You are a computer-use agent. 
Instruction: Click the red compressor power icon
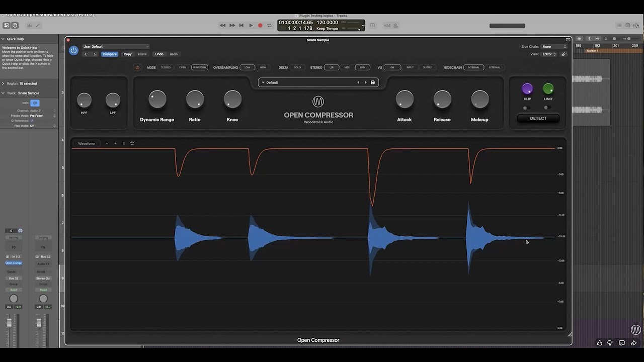coord(137,67)
